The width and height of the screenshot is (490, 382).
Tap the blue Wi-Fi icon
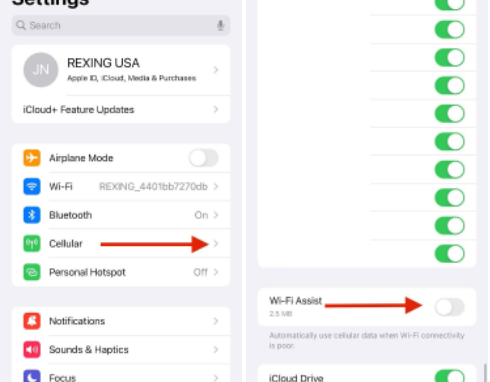pyautogui.click(x=32, y=186)
